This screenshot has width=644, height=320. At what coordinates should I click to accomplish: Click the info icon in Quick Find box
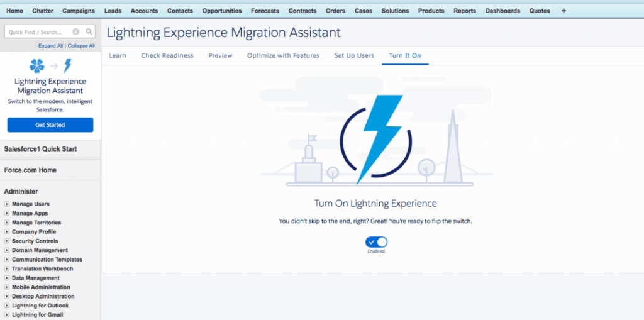tap(76, 32)
